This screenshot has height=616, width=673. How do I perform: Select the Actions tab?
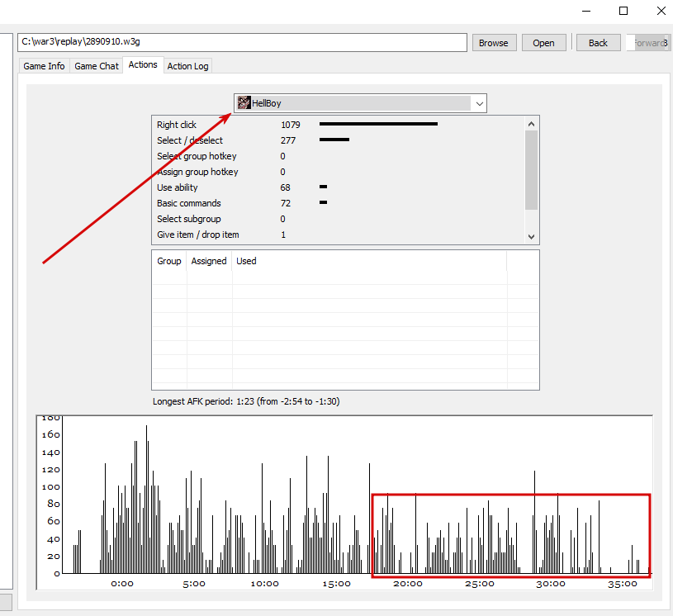pos(143,64)
